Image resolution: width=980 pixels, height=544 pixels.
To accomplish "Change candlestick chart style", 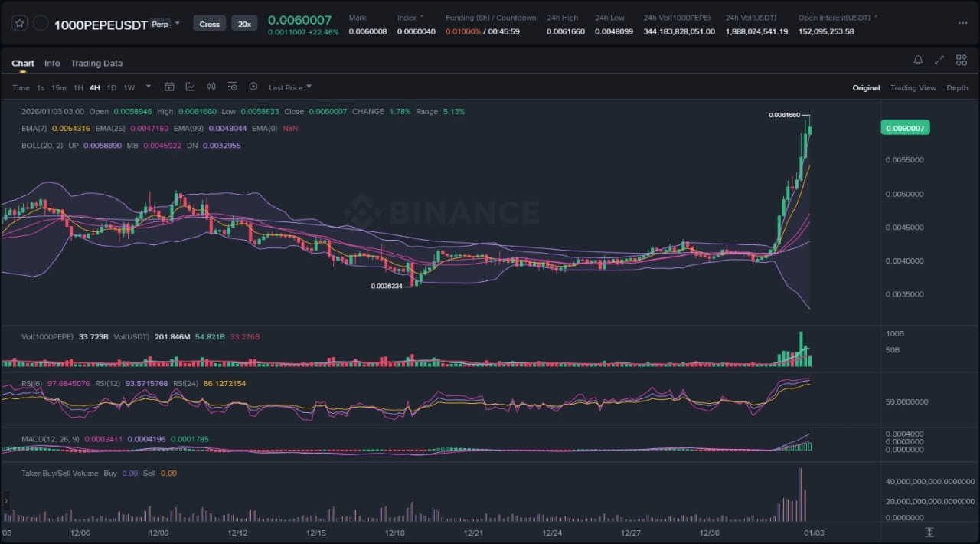I will tap(211, 87).
